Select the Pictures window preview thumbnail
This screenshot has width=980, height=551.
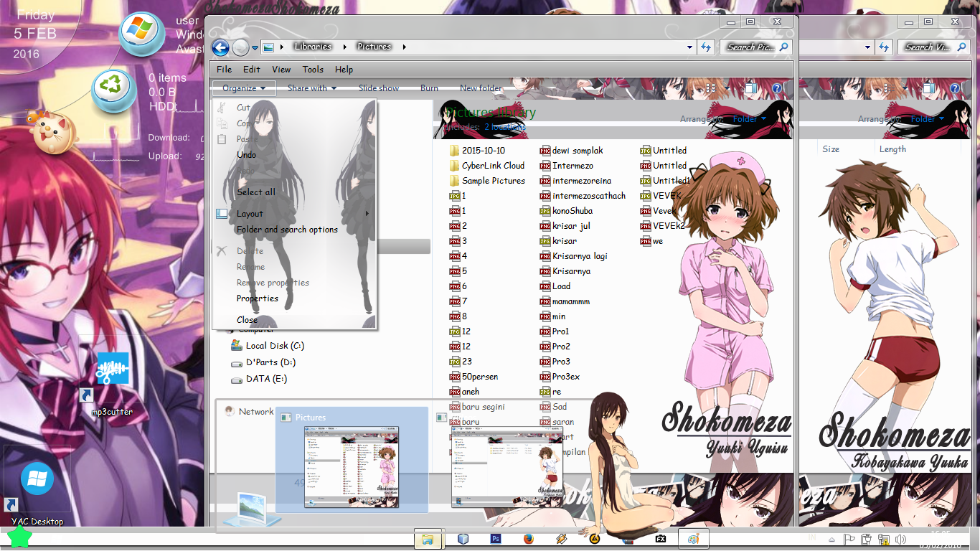[352, 459]
